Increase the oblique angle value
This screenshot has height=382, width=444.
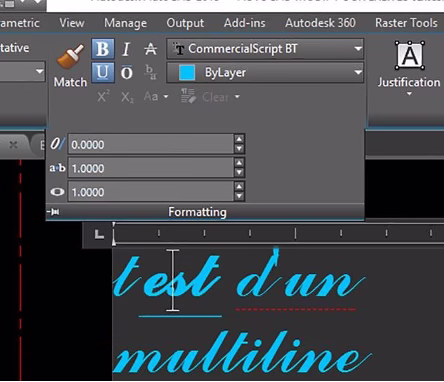point(239,139)
